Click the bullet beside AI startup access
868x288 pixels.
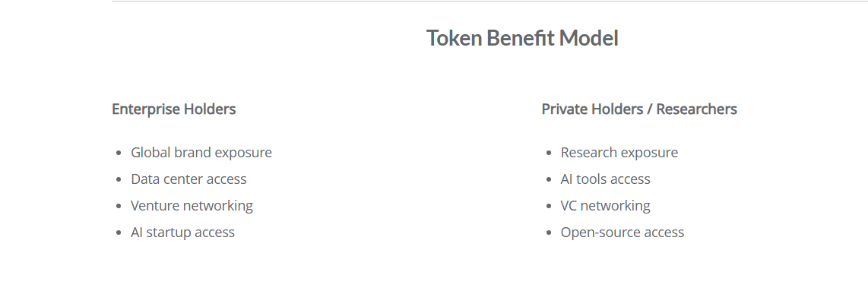pos(119,233)
